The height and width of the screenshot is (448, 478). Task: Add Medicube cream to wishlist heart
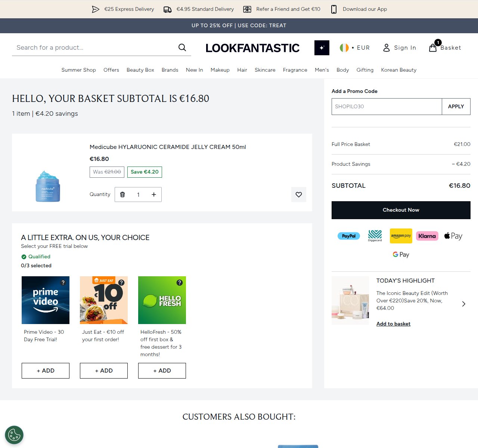(x=299, y=195)
